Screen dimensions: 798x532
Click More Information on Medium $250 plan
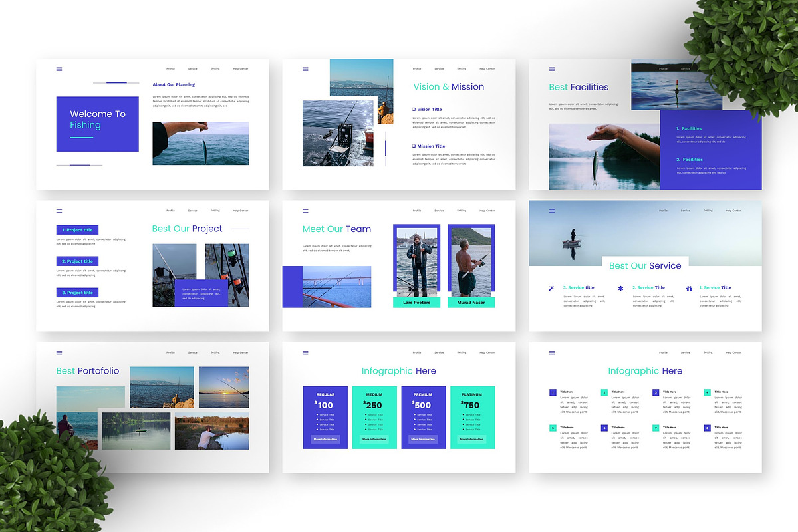click(x=374, y=440)
